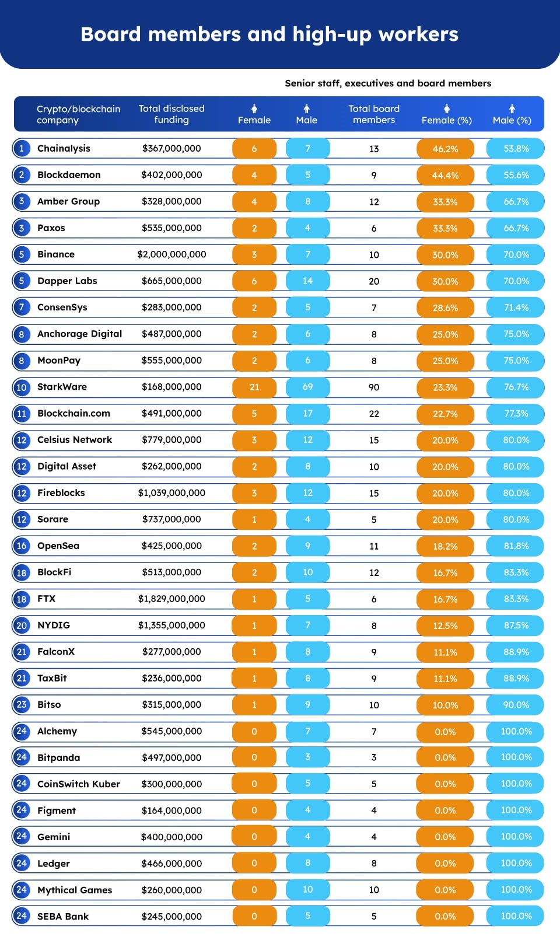Click OpenSea company name
The width and height of the screenshot is (560, 940).
58,546
